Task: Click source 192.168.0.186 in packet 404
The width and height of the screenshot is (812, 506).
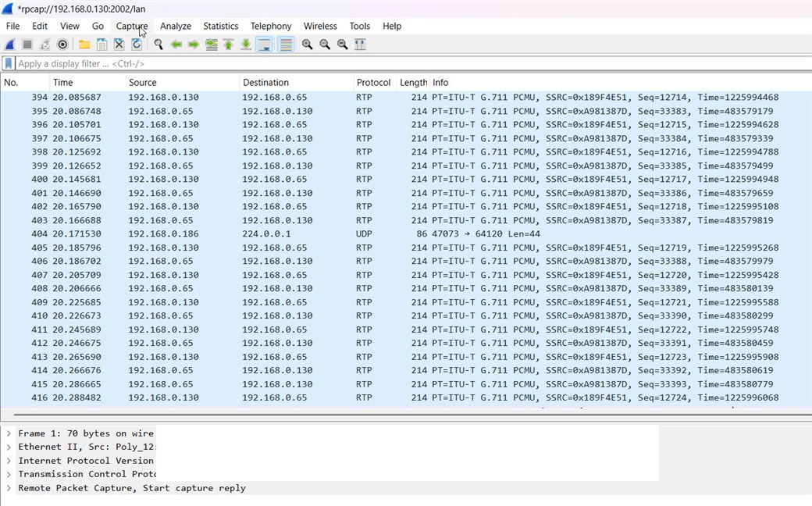Action: tap(164, 234)
